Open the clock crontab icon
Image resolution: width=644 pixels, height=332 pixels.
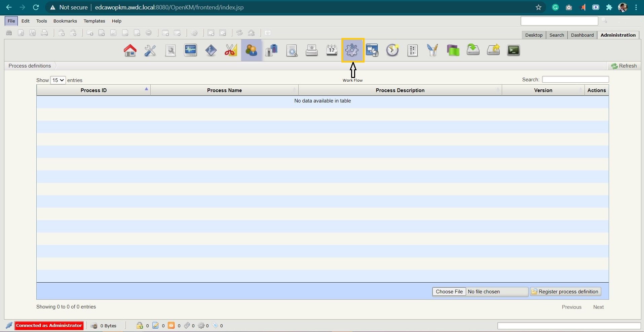392,50
